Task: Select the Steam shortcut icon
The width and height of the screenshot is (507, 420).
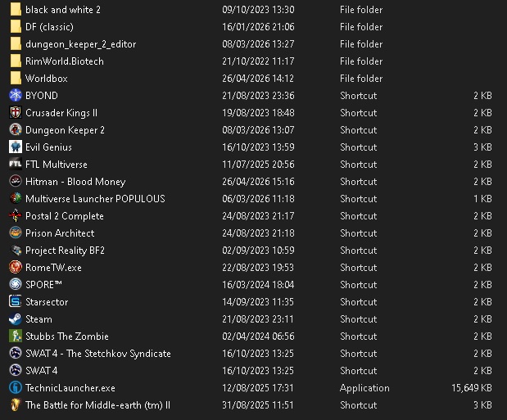Action: pos(16,318)
